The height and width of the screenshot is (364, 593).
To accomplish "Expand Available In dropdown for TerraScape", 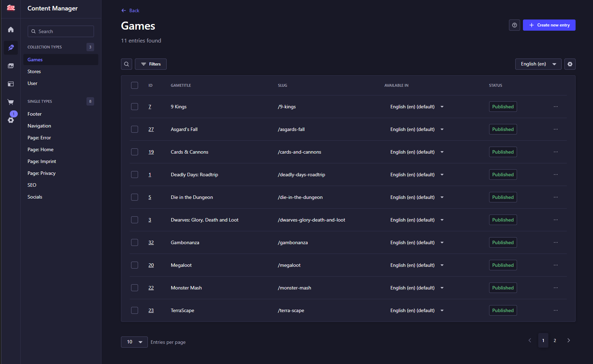I will coord(442,310).
